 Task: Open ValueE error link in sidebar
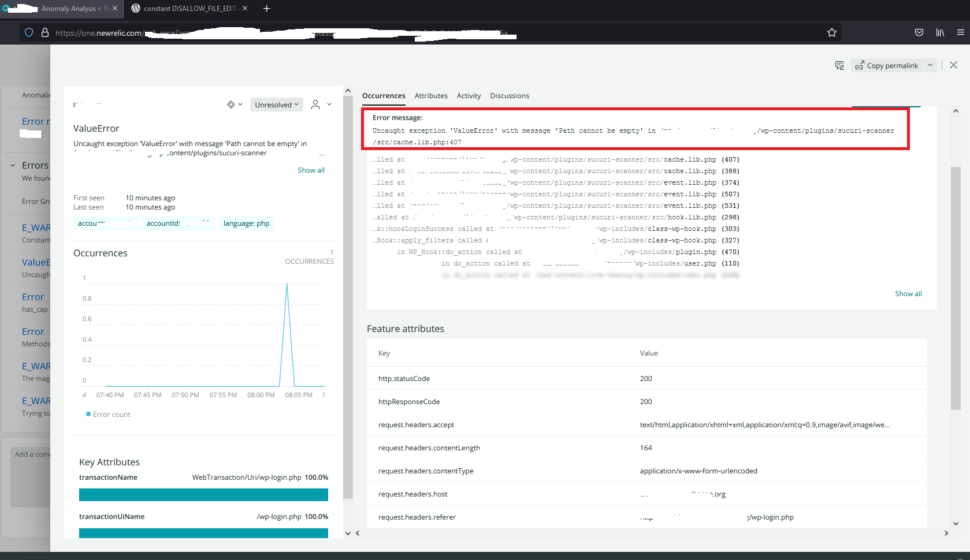coord(36,262)
